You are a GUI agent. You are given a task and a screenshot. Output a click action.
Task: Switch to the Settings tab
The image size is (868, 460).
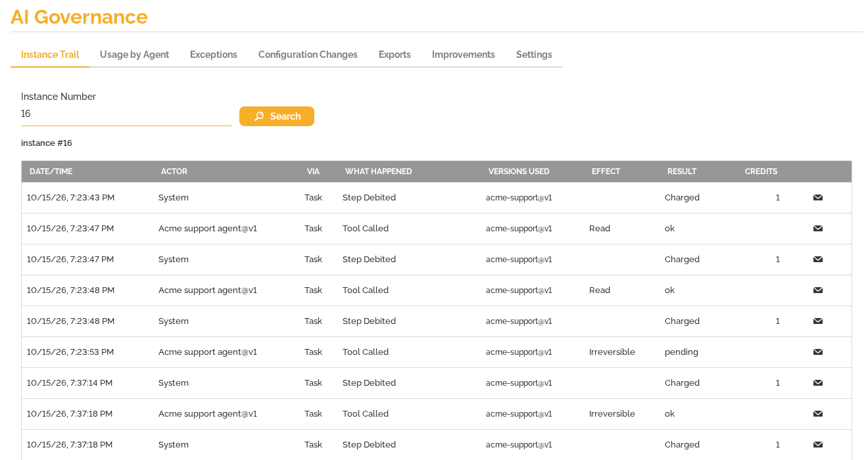534,55
